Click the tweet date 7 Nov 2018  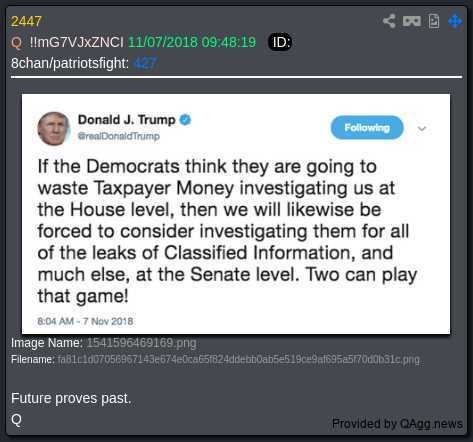click(x=108, y=321)
